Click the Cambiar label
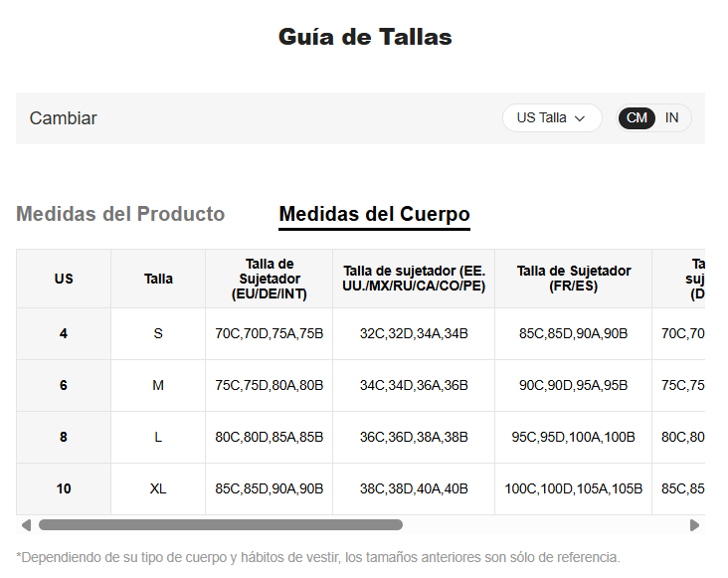Image resolution: width=728 pixels, height=578 pixels. [64, 118]
